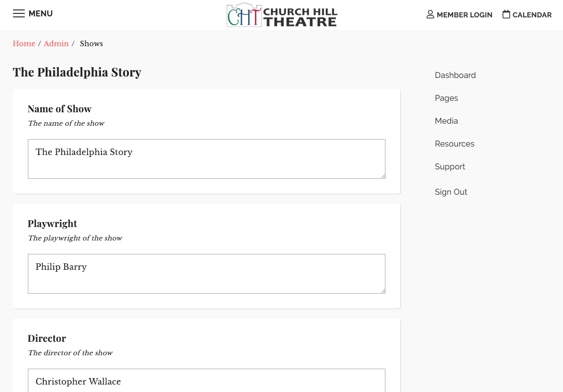Click the member login user icon
This screenshot has height=392, width=563.
click(x=430, y=14)
